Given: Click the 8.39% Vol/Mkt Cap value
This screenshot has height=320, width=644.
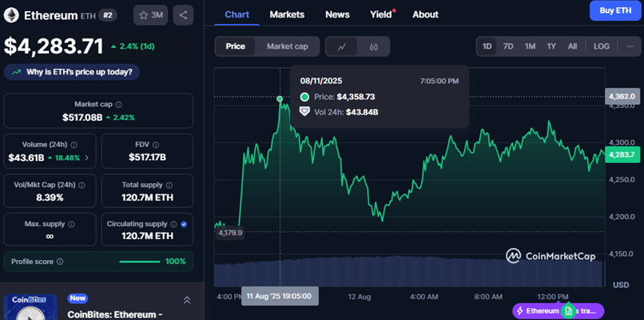Looking at the screenshot, I should coord(50,198).
